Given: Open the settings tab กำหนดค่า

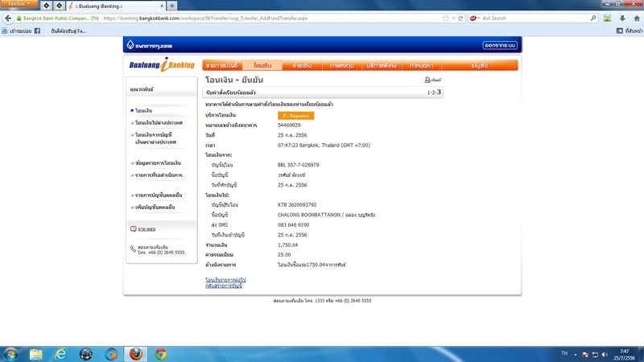Looking at the screenshot, I should point(421,65).
